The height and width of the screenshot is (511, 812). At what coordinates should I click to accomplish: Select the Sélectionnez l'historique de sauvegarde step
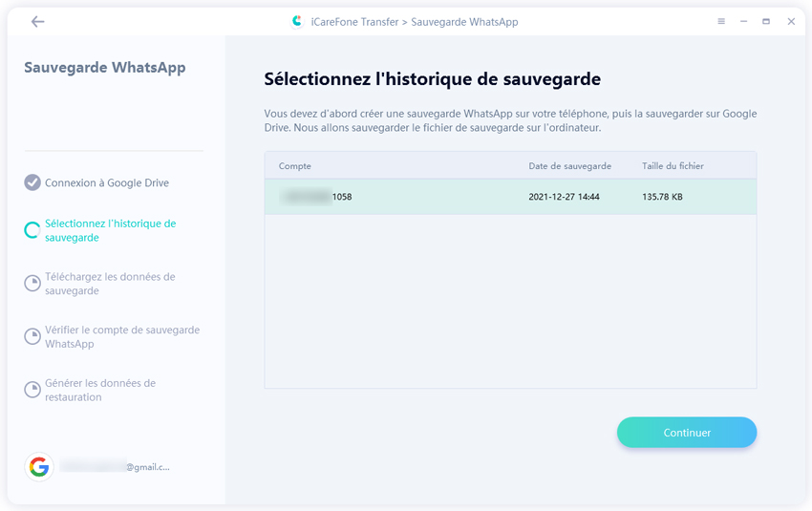(110, 230)
